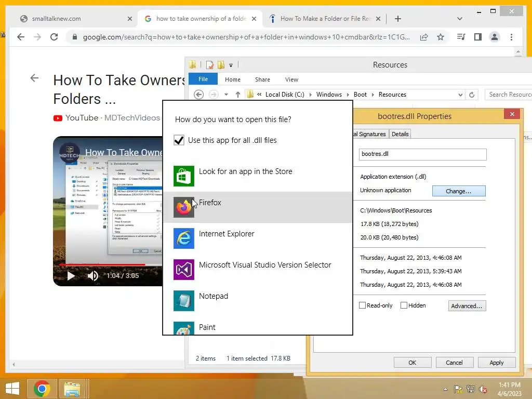
Task: Expand arrow after Local Disk (C:) breadcrumb
Action: pyautogui.click(x=310, y=95)
